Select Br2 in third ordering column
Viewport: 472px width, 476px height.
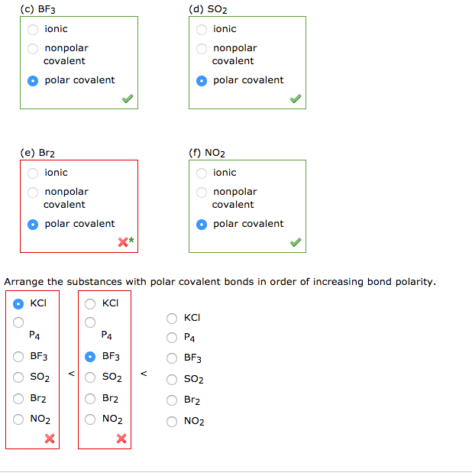[173, 400]
